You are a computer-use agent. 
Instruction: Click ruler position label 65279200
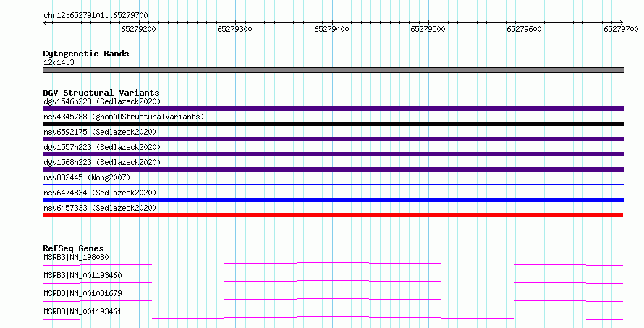coord(138,29)
